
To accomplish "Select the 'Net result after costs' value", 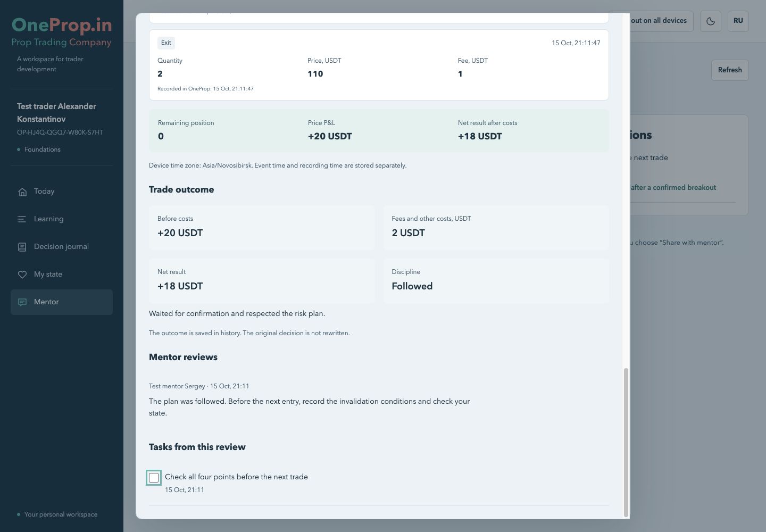I will tap(480, 136).
